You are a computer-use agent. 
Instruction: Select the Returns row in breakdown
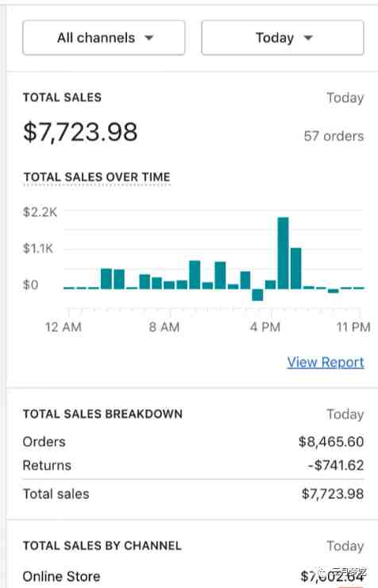(193, 466)
